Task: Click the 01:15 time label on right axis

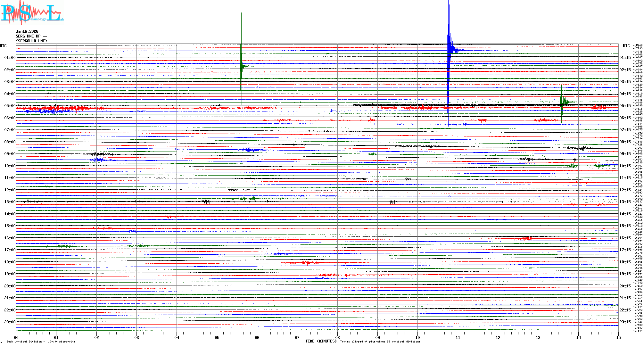Action: pyautogui.click(x=625, y=58)
